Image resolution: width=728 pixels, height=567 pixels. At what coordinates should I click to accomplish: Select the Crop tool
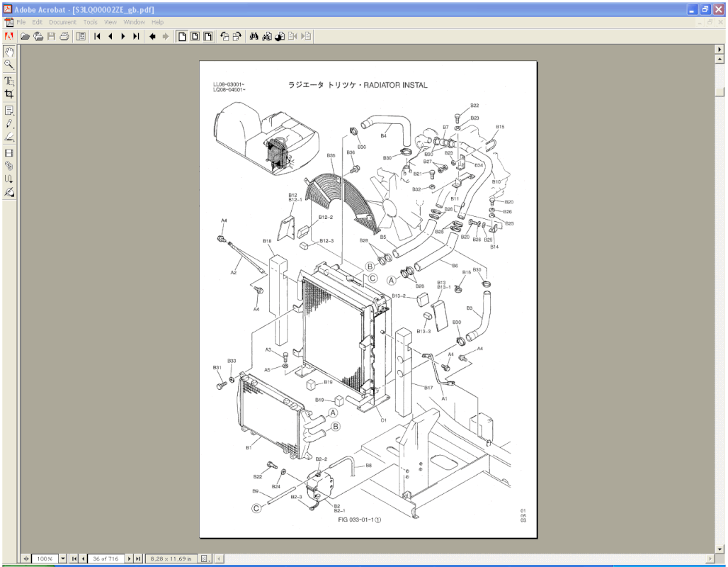[8, 94]
